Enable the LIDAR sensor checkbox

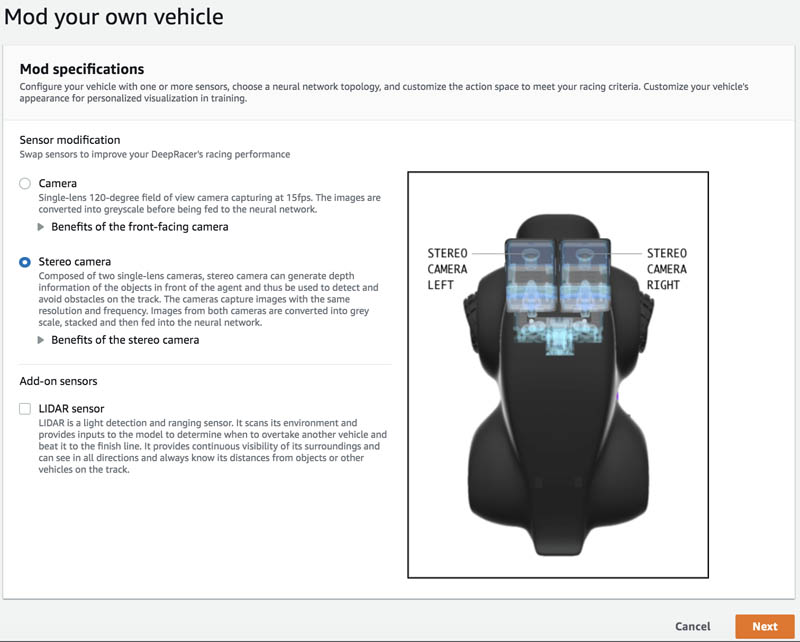[24, 409]
